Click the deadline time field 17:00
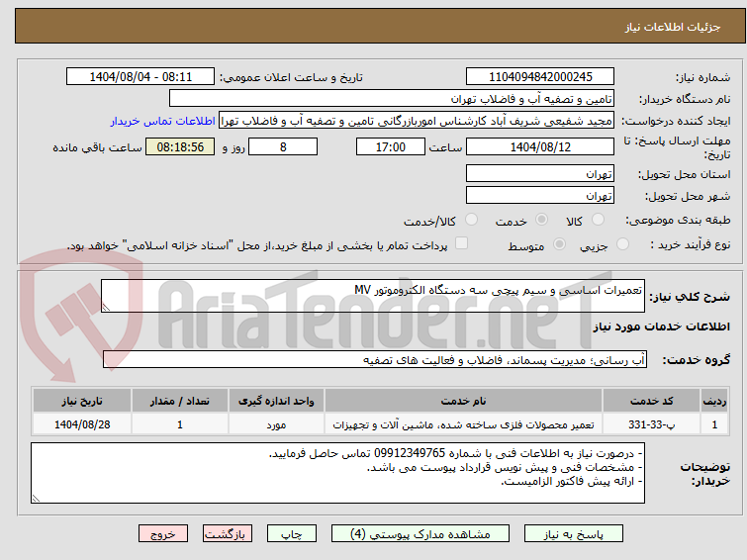 391,146
